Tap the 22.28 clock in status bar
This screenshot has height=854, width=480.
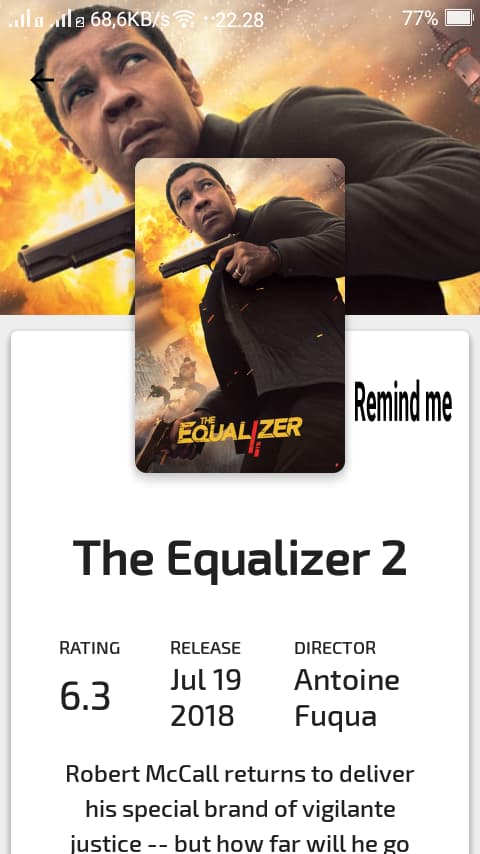239,20
